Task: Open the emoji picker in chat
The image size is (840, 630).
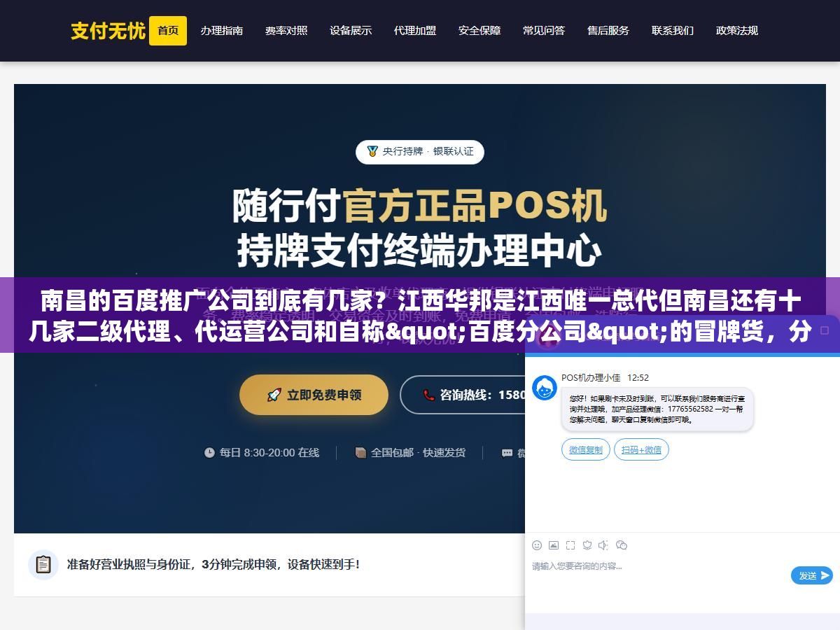Action: 537,545
